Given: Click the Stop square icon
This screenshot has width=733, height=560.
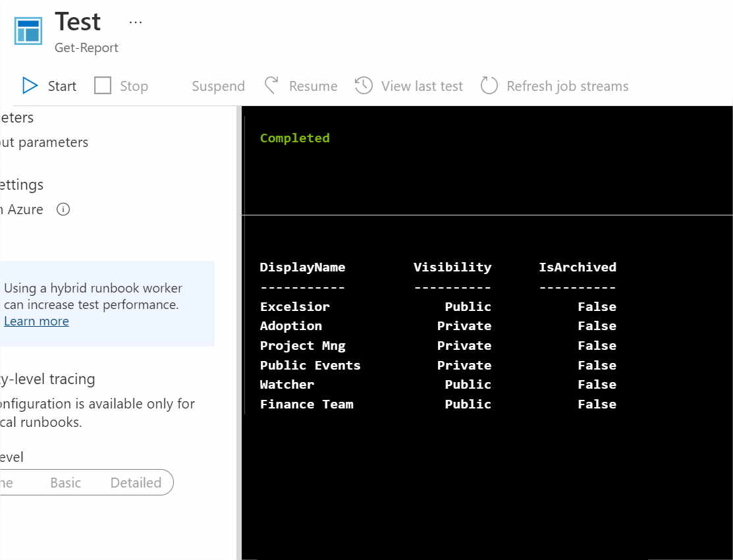Looking at the screenshot, I should pyautogui.click(x=102, y=86).
